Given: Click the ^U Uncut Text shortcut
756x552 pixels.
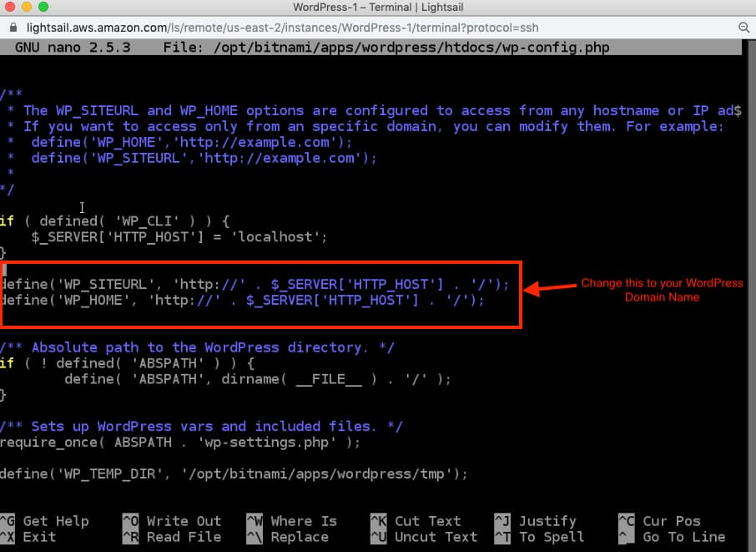Looking at the screenshot, I should pyautogui.click(x=424, y=537).
